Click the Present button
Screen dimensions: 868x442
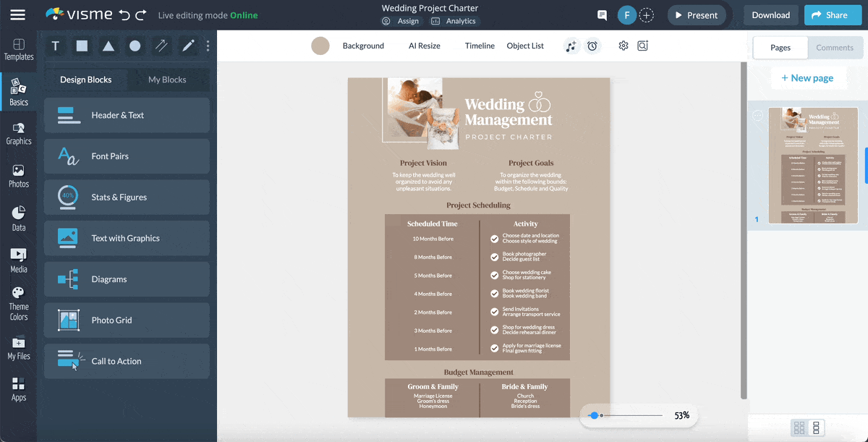tap(696, 14)
